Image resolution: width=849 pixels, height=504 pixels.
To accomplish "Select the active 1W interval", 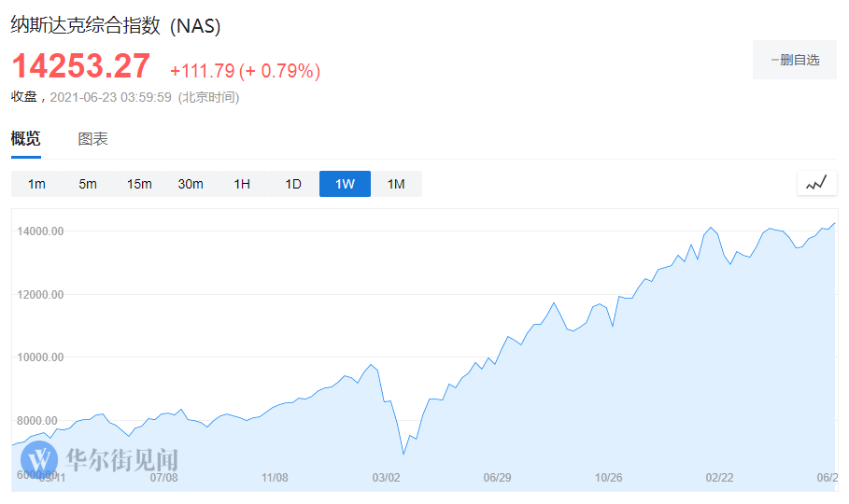I will 345,184.
